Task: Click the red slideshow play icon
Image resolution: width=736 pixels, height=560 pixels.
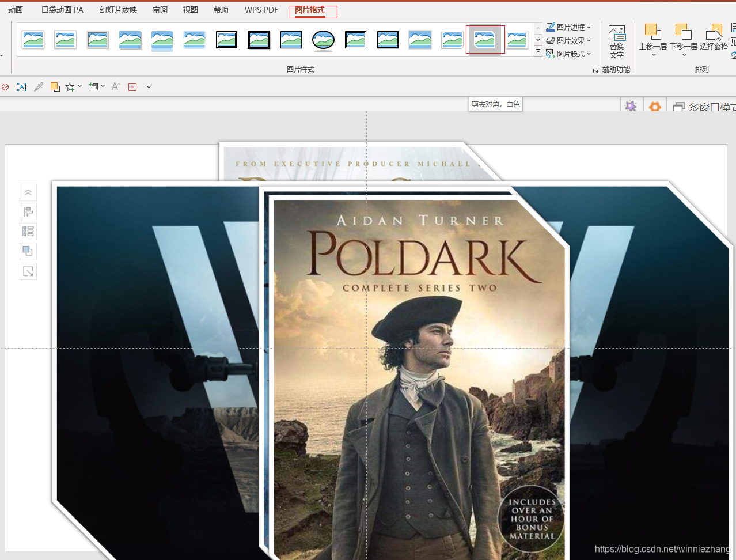Action: [132, 87]
